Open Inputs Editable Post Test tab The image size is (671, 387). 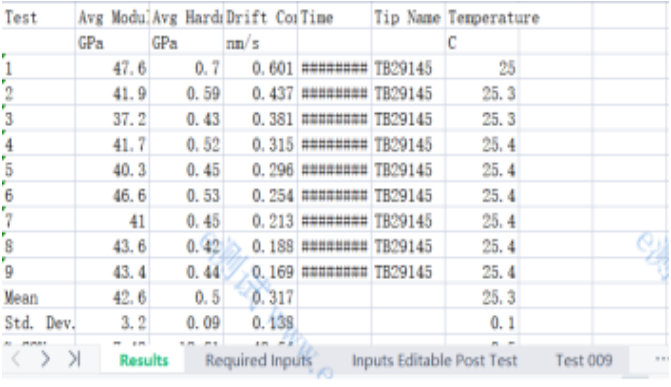[434, 360]
